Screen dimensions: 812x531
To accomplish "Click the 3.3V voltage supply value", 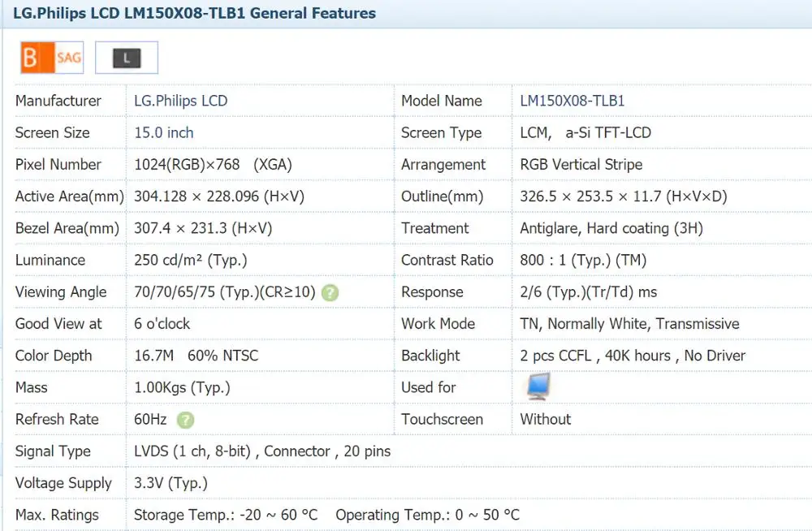I will tap(171, 483).
